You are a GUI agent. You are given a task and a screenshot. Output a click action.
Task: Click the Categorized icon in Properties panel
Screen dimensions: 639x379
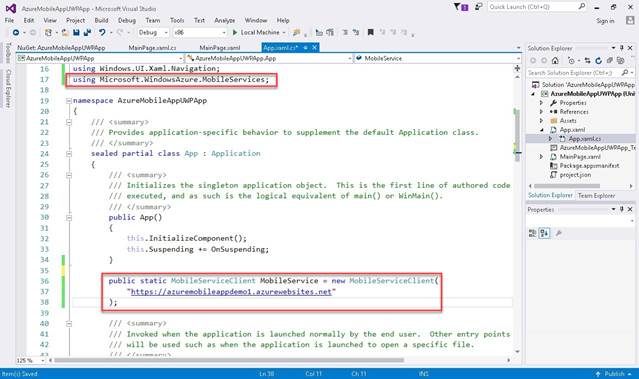[x=532, y=233]
